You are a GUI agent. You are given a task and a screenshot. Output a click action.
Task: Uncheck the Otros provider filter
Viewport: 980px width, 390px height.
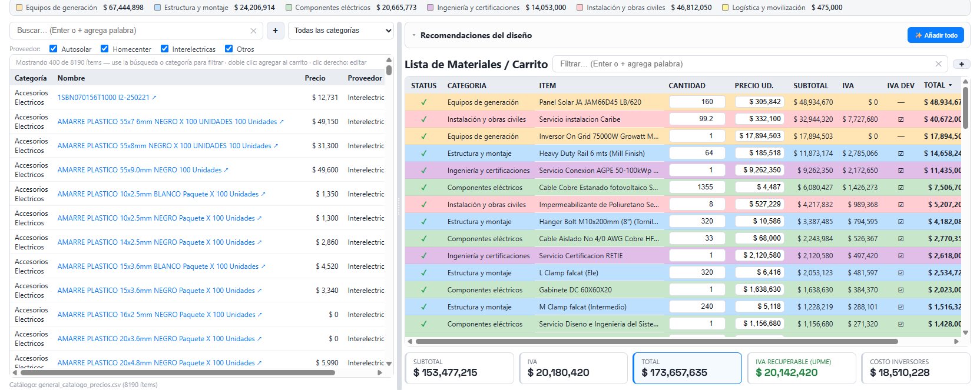229,49
